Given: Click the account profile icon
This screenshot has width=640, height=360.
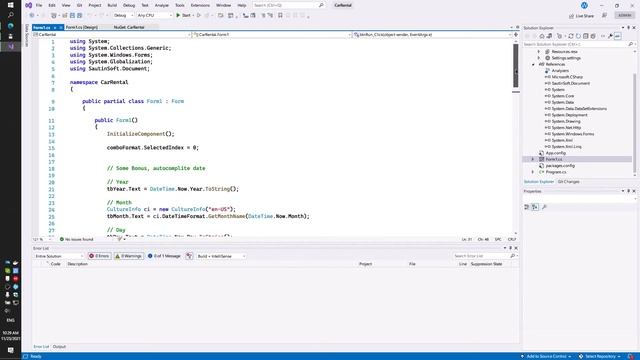Looking at the screenshot, I should point(584,5).
